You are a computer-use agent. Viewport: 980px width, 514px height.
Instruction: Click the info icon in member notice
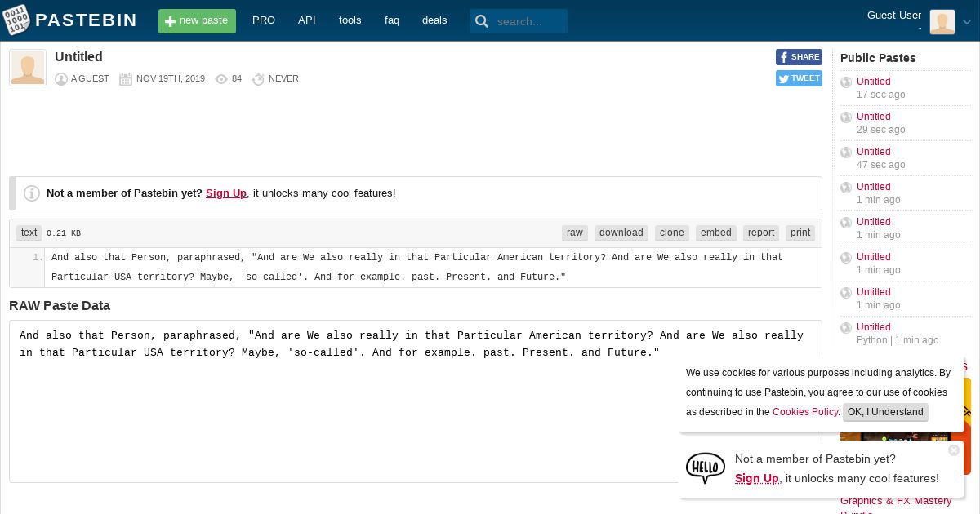[32, 193]
